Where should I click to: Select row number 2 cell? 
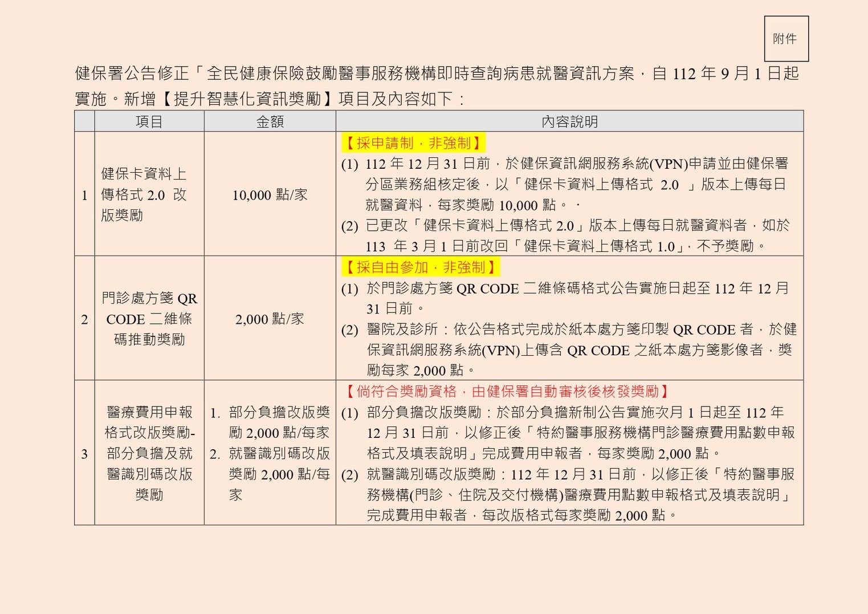[84, 319]
